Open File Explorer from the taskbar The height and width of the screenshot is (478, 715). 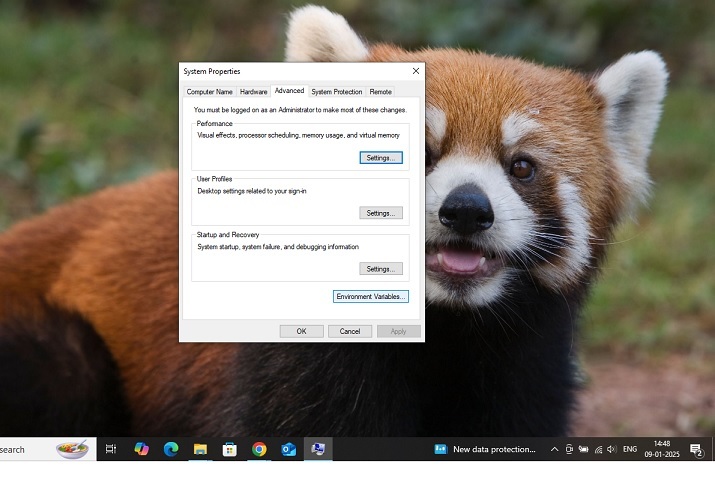click(200, 449)
